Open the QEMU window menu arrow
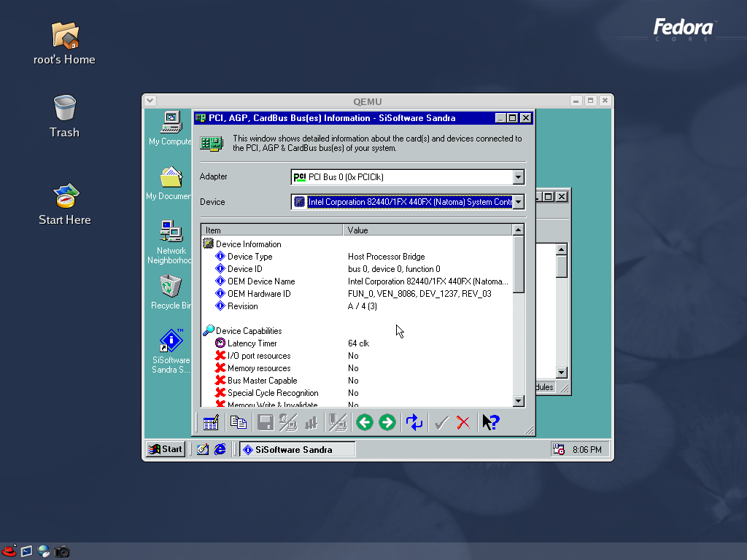 (150, 101)
